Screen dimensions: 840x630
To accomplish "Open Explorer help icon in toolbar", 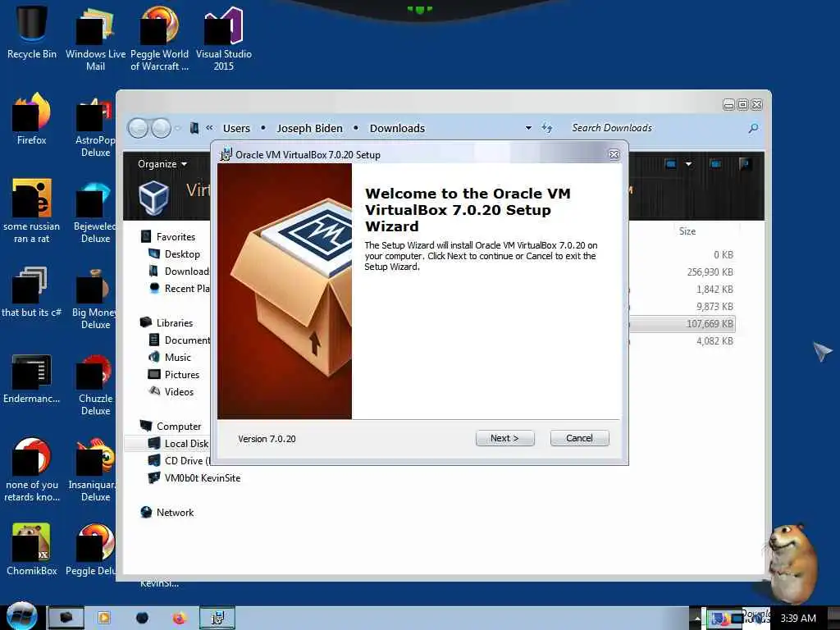I will tap(744, 163).
